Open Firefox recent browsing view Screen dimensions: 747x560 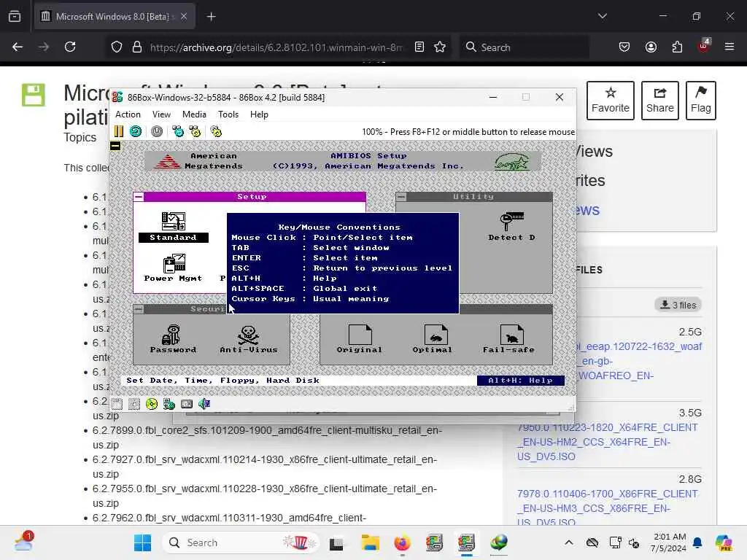pos(15,17)
